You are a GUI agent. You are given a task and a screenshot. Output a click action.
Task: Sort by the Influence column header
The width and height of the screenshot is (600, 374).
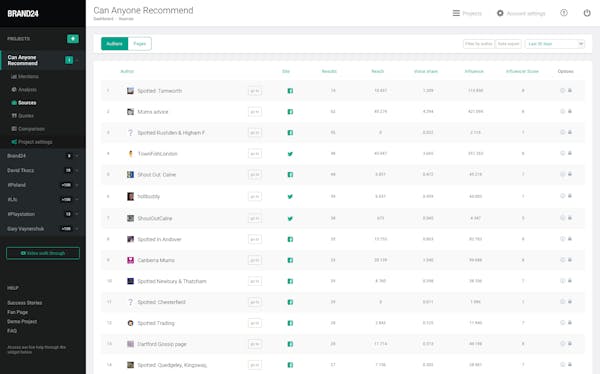(474, 71)
